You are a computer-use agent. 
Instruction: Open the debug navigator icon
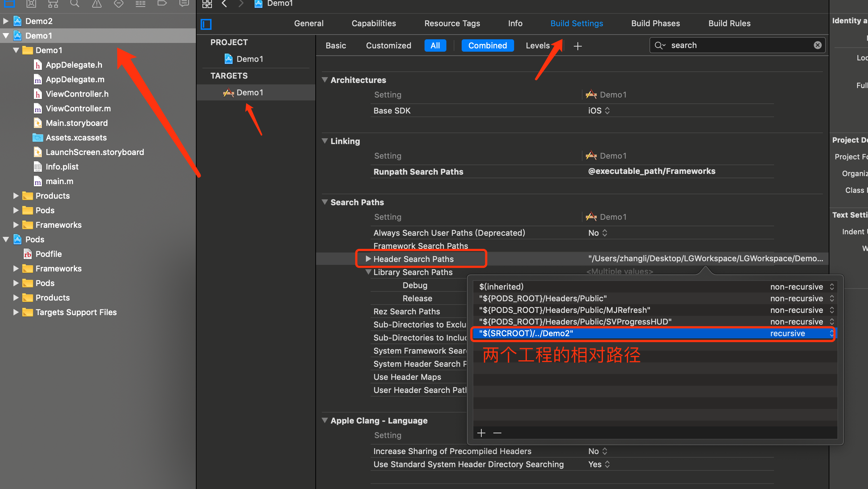(x=141, y=4)
